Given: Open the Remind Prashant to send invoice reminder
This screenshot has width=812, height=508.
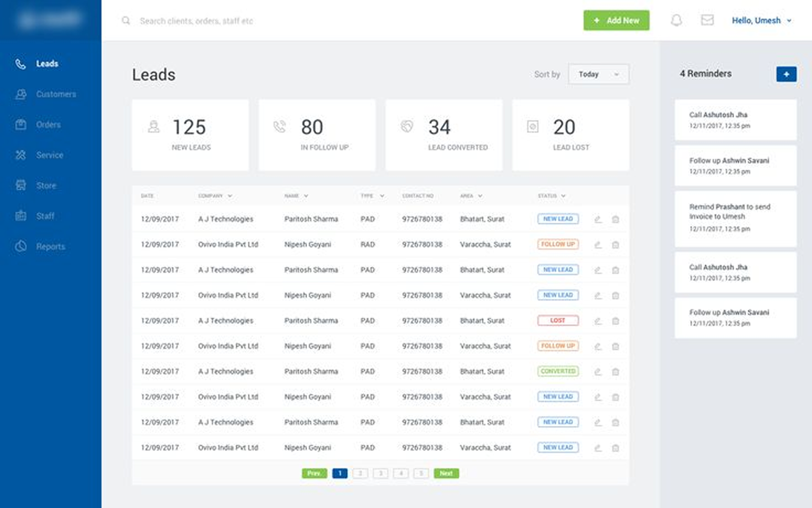Looking at the screenshot, I should tap(735, 219).
